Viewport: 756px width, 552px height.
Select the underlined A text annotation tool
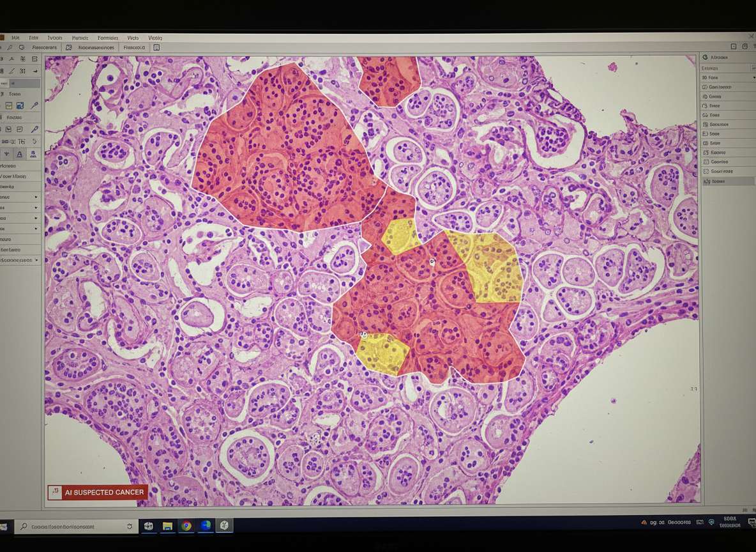20,154
